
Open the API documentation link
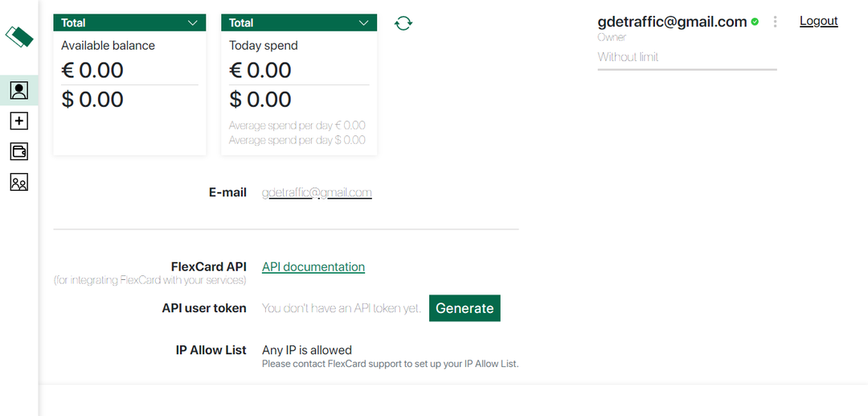pos(313,267)
